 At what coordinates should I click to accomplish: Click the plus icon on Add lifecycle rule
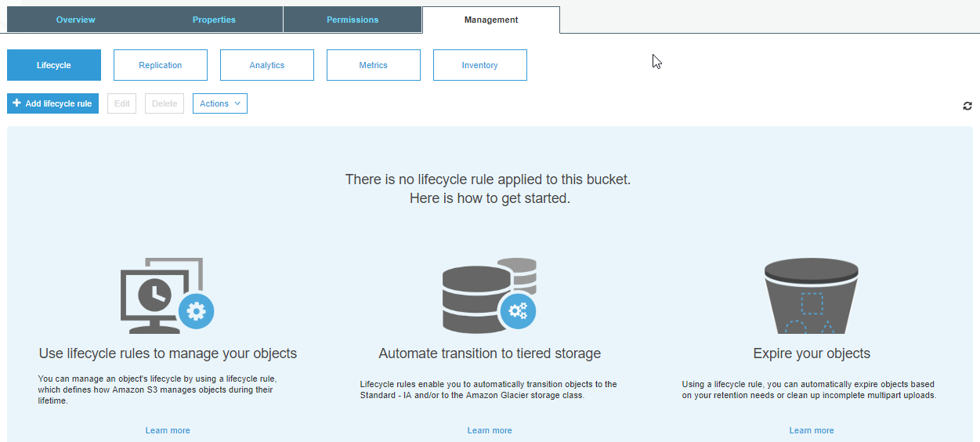[x=17, y=103]
